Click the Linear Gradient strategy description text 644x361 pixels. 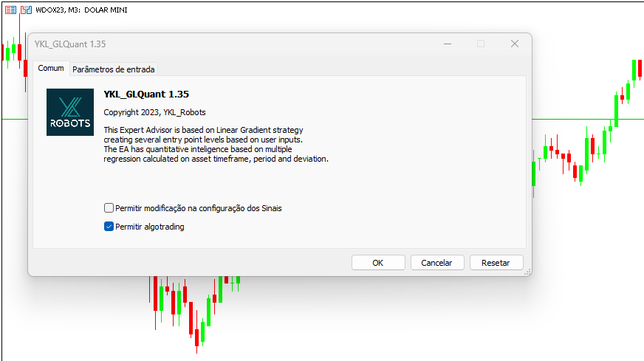coord(216,144)
